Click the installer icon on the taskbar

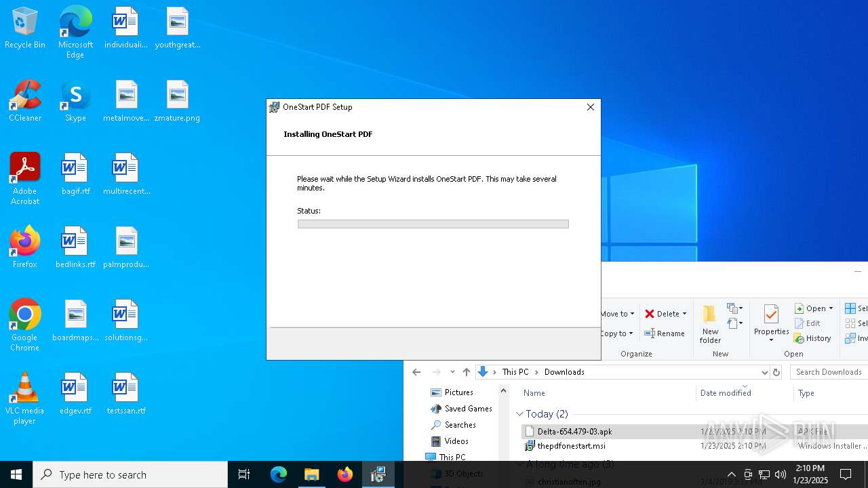[378, 474]
